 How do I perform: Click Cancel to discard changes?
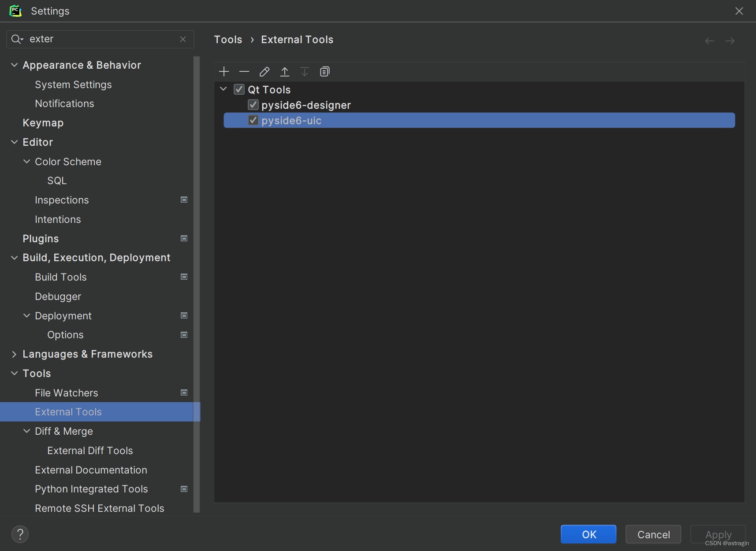coord(653,534)
